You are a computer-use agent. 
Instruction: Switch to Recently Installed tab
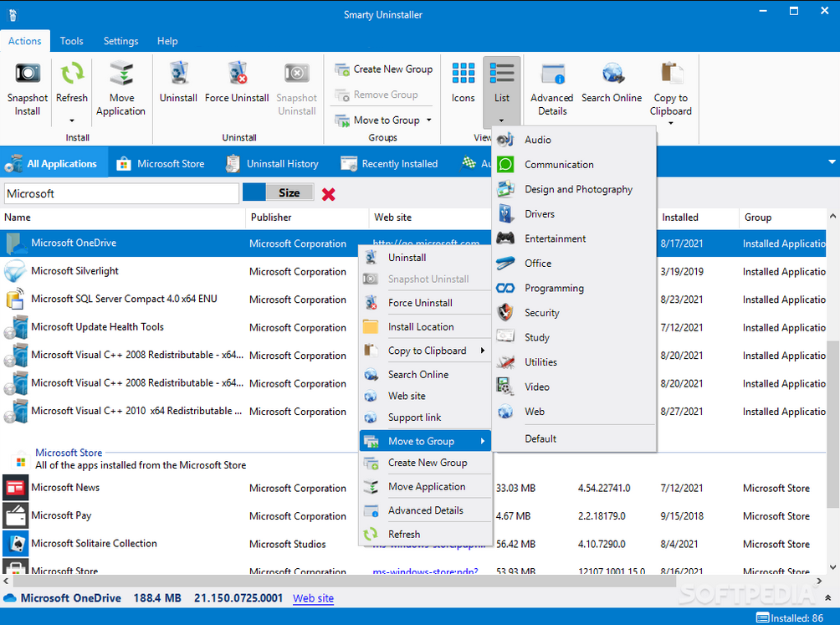pos(389,163)
